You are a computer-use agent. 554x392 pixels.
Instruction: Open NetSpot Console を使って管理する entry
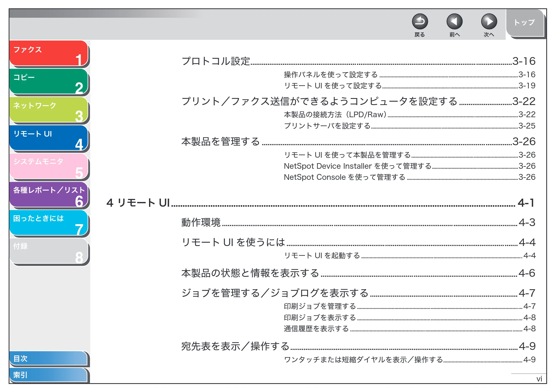[x=410, y=177]
